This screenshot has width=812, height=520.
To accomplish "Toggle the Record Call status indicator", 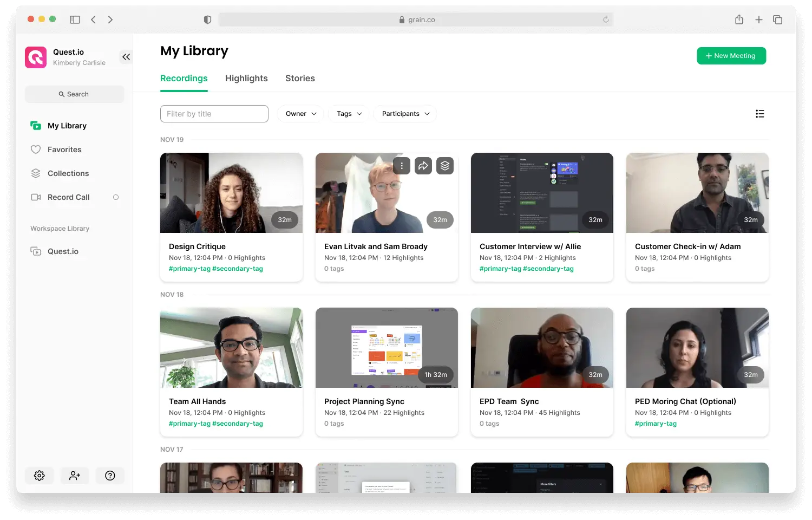I will coord(116,197).
